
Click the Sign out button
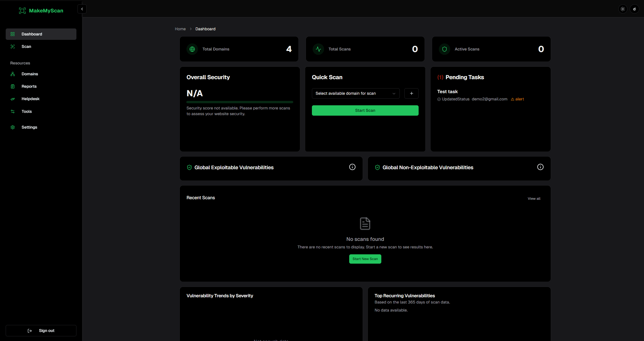tap(41, 330)
